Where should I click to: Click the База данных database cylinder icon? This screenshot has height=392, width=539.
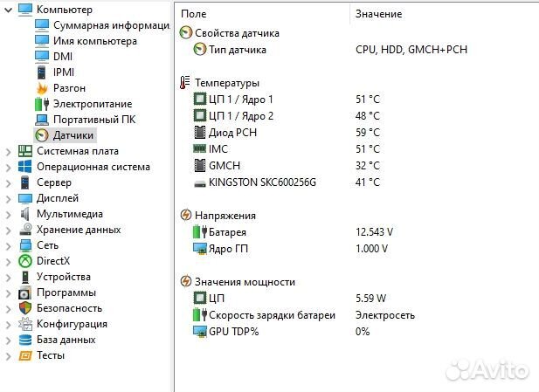25,340
